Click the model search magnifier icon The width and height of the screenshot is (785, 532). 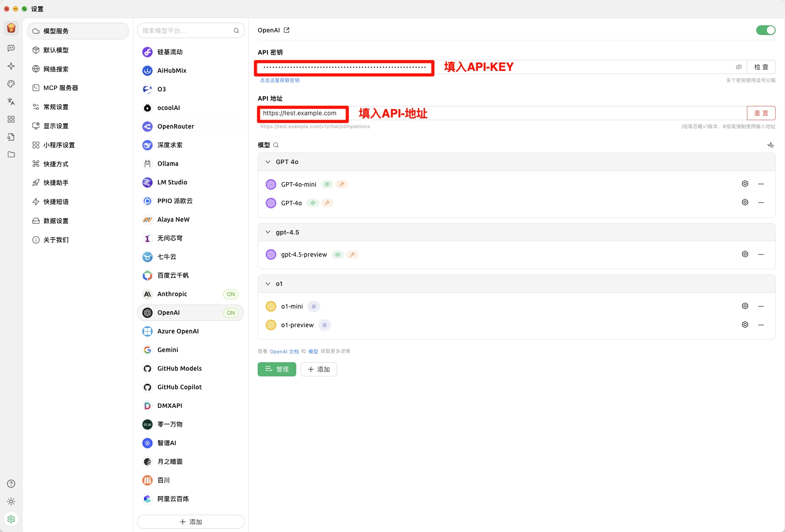click(276, 145)
